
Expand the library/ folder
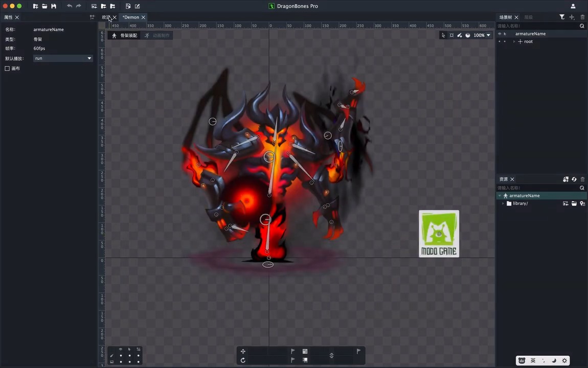tap(503, 203)
